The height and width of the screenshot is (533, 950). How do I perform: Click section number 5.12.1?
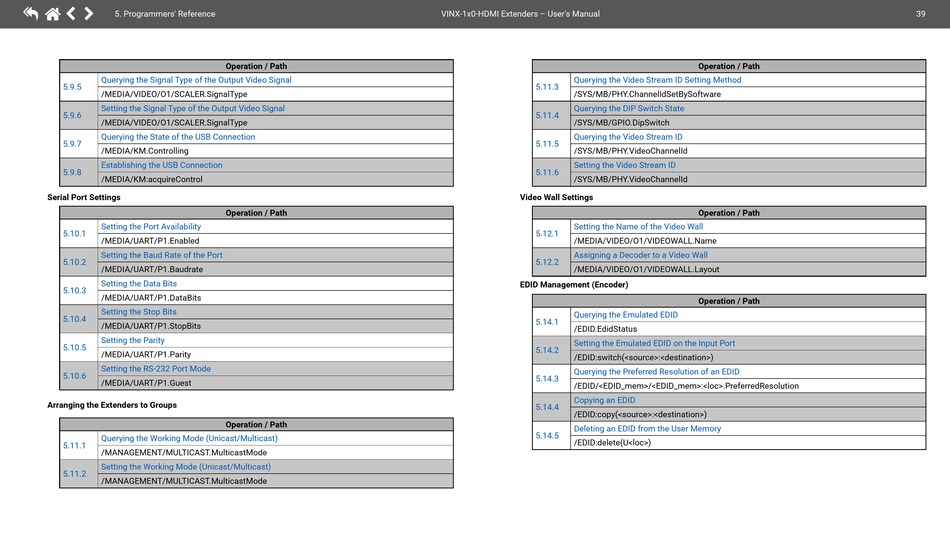pyautogui.click(x=547, y=234)
